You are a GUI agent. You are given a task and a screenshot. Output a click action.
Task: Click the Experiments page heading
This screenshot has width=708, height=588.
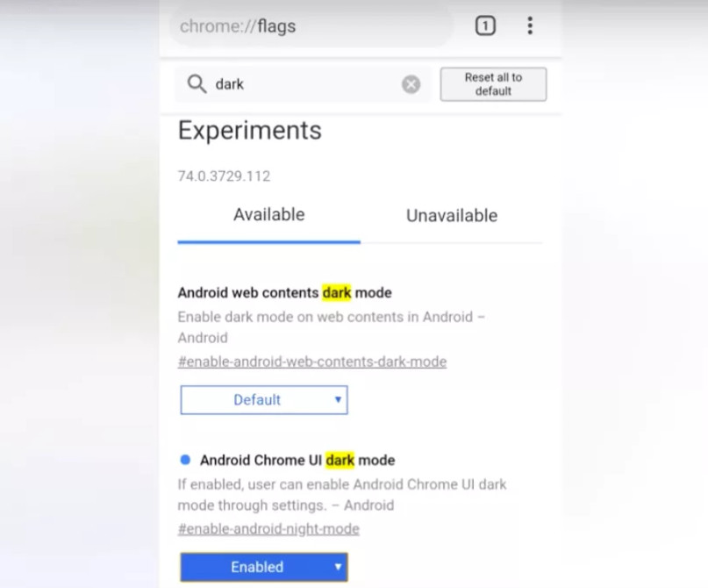(250, 131)
